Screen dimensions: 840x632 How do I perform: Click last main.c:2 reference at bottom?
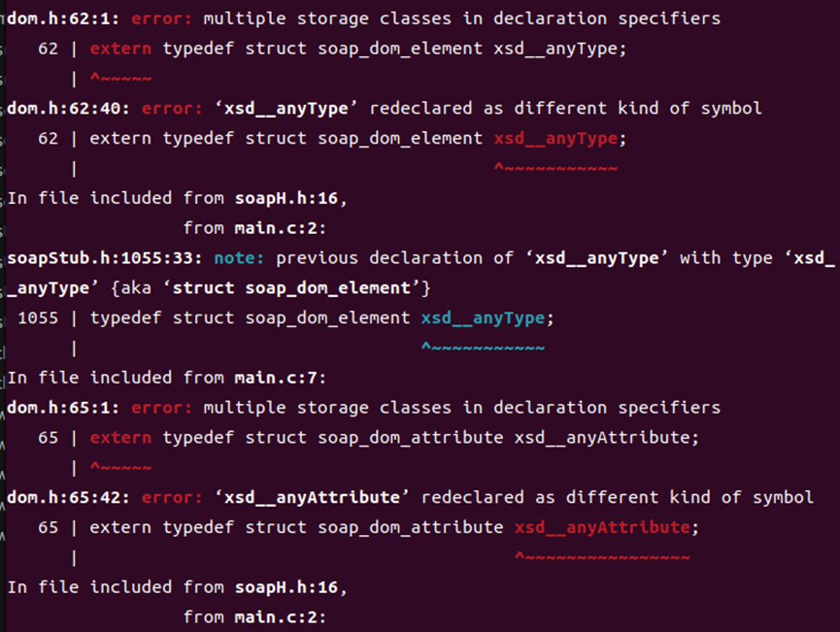[x=280, y=617]
